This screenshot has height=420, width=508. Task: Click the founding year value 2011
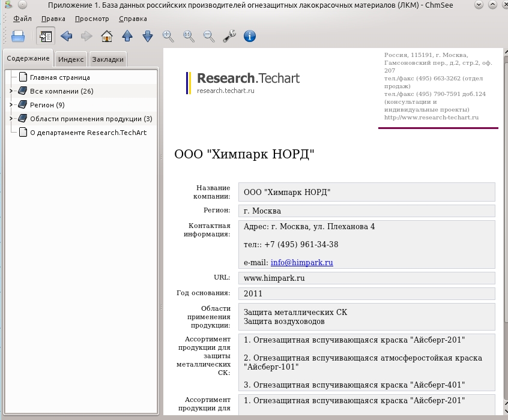pyautogui.click(x=253, y=294)
